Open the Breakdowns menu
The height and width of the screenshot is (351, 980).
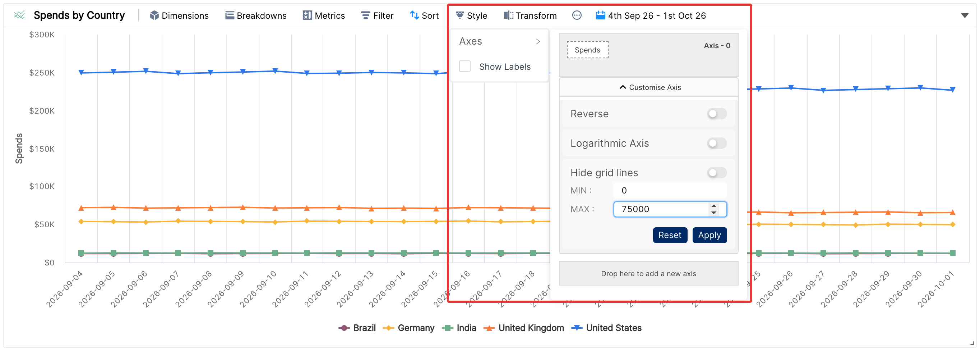(256, 15)
